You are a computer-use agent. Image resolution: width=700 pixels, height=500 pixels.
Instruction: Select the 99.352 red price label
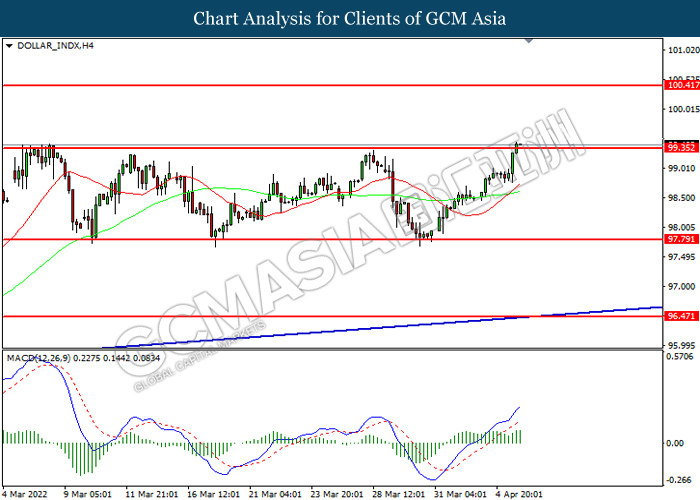[x=682, y=147]
